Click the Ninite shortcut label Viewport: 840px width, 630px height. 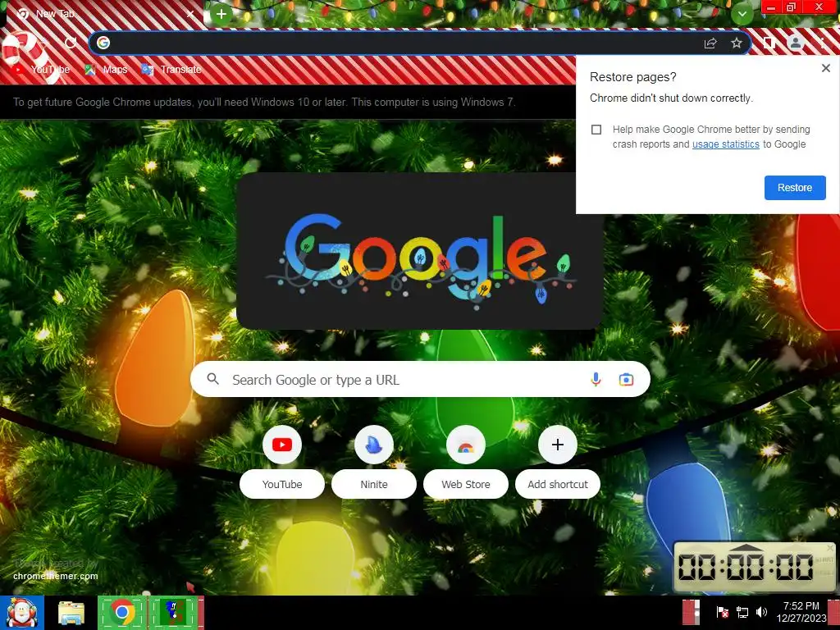(x=374, y=484)
